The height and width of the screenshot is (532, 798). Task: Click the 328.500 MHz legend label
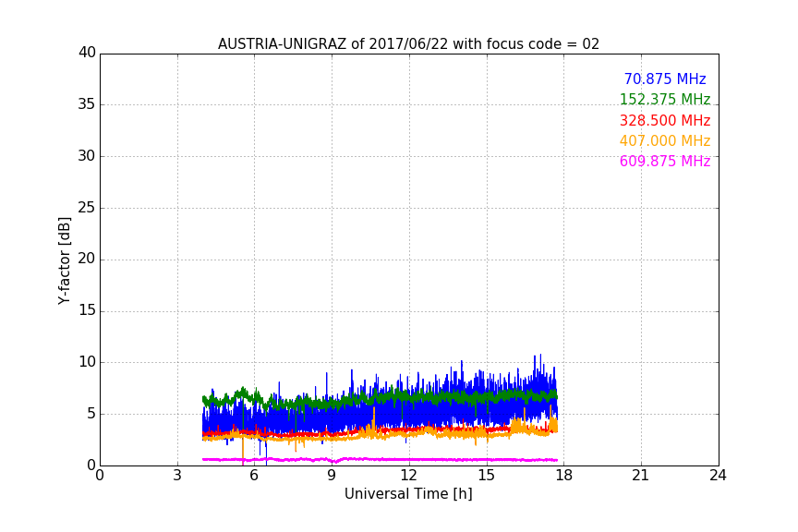pyautogui.click(x=665, y=120)
